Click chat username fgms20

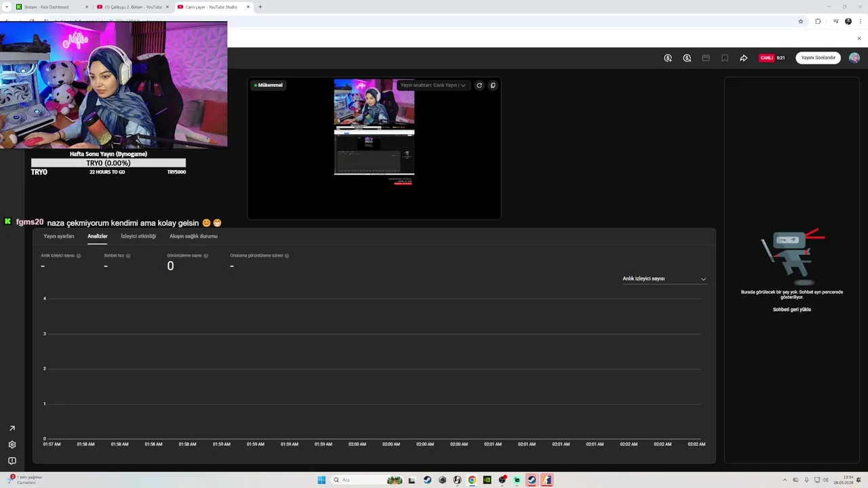tap(30, 222)
